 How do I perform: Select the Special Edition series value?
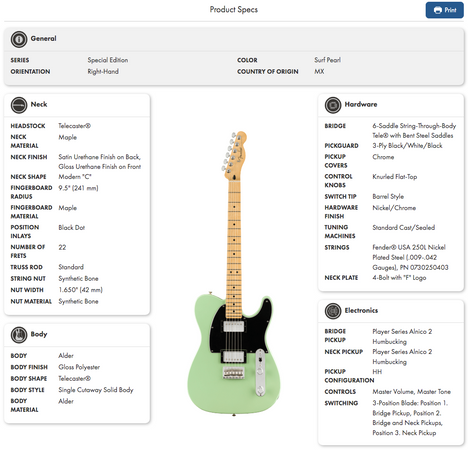tap(108, 60)
